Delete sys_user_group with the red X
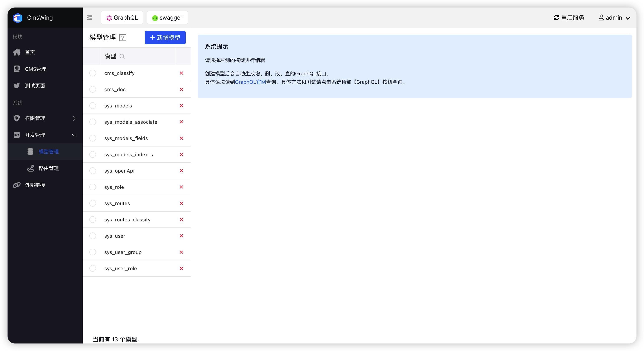 [182, 252]
